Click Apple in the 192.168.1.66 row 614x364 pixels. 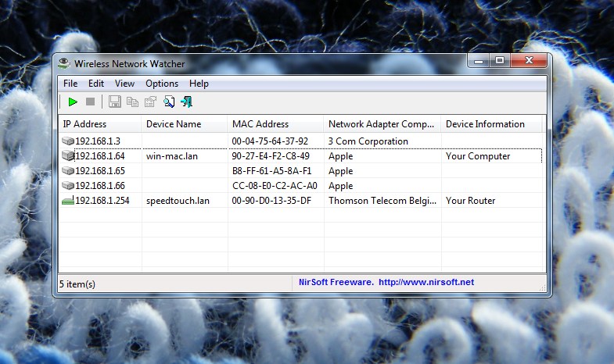341,186
